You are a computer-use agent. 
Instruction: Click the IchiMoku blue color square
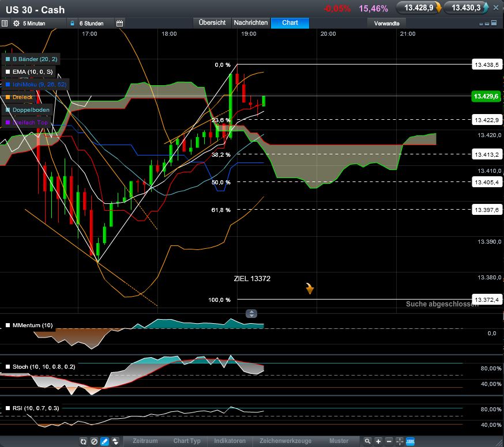pos(7,85)
